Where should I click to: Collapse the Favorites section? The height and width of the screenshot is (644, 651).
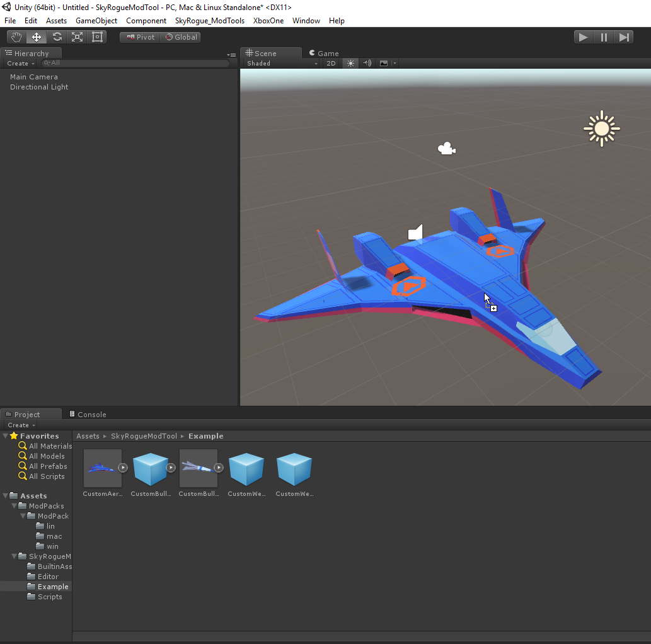coord(5,435)
